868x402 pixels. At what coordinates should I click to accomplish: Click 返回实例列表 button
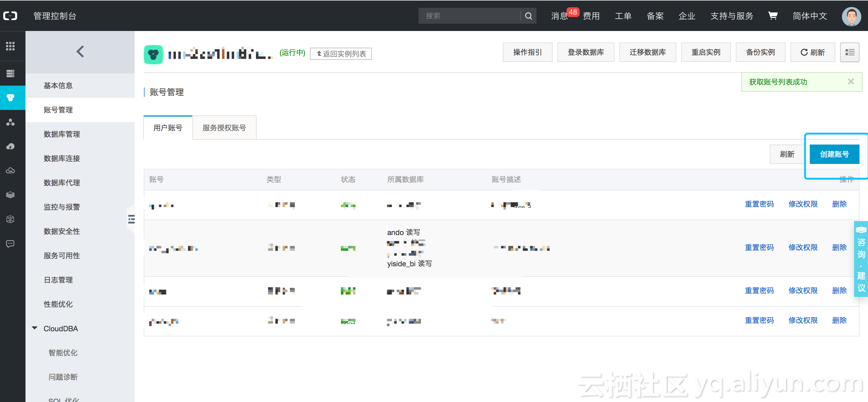point(341,54)
